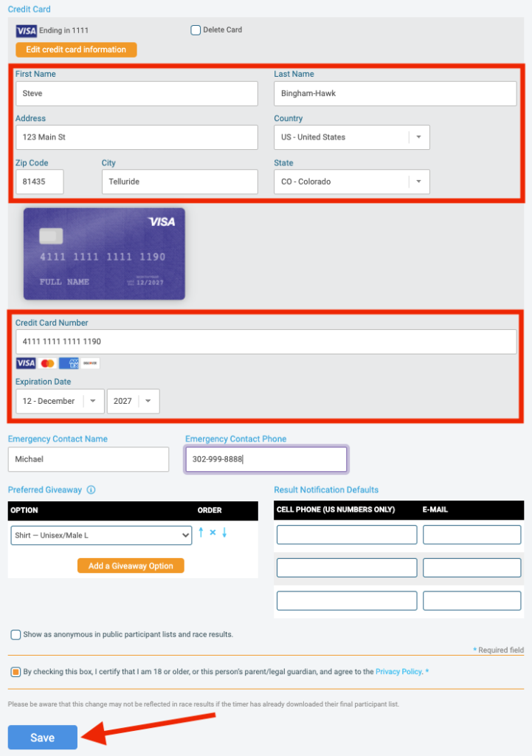Click the Discover card icon
Viewport: 532px width, 756px height.
click(90, 363)
